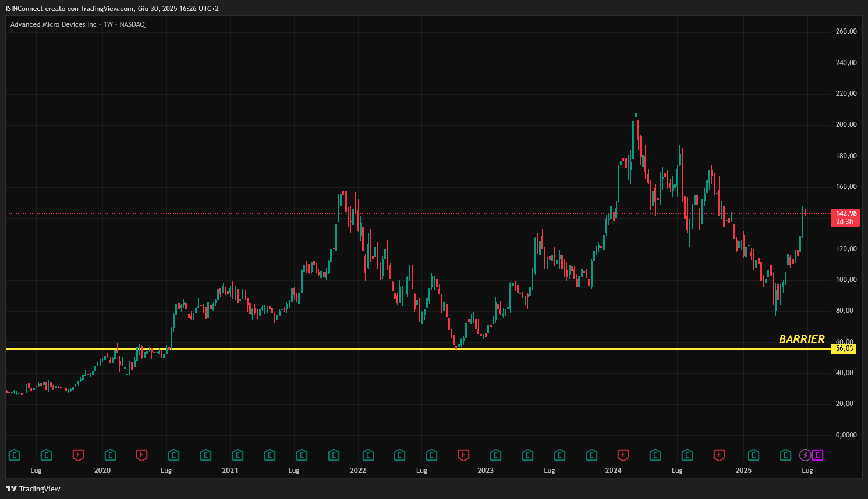Click the last candle at the dotted price line

[x=805, y=213]
